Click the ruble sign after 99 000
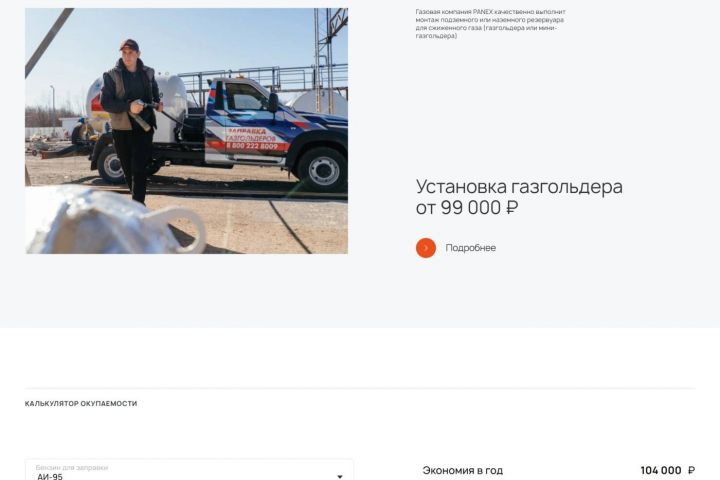Screen dimensions: 720x480 [x=512, y=208]
